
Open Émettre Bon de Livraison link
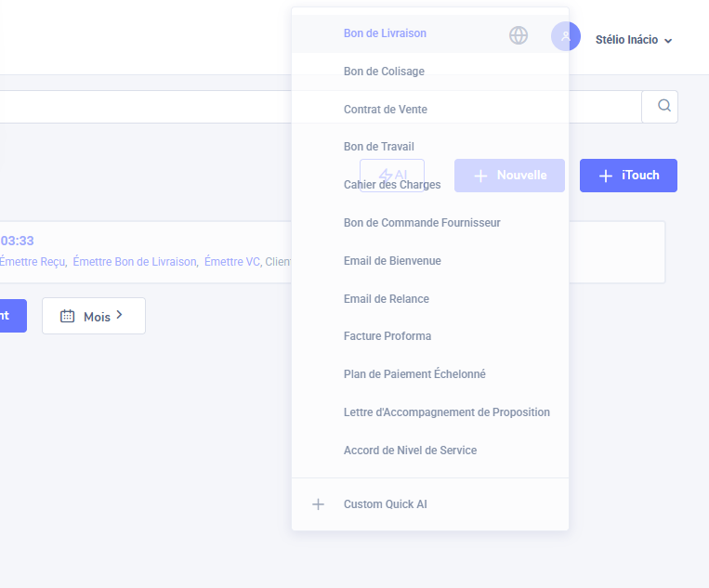pyautogui.click(x=135, y=262)
